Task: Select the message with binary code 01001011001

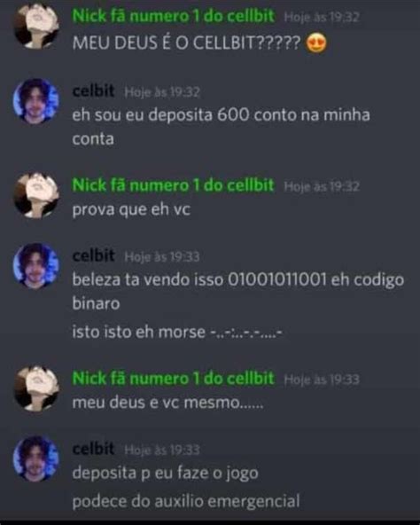Action: click(x=238, y=292)
